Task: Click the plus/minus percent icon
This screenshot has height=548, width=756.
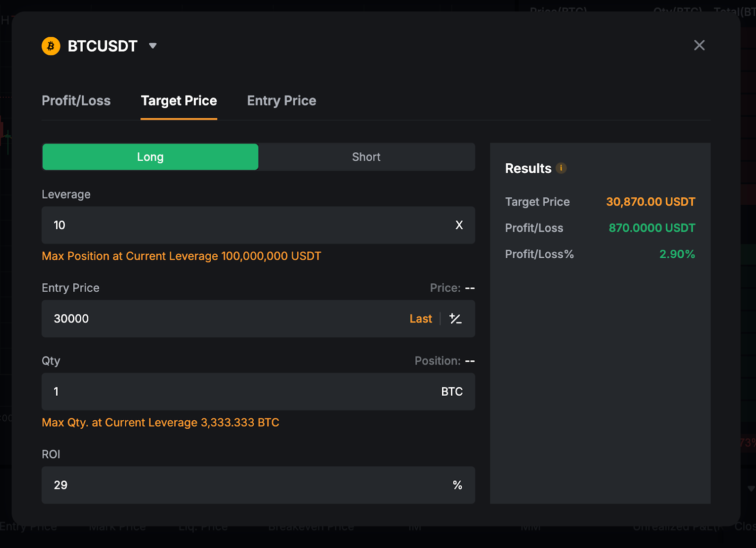Action: coord(455,319)
